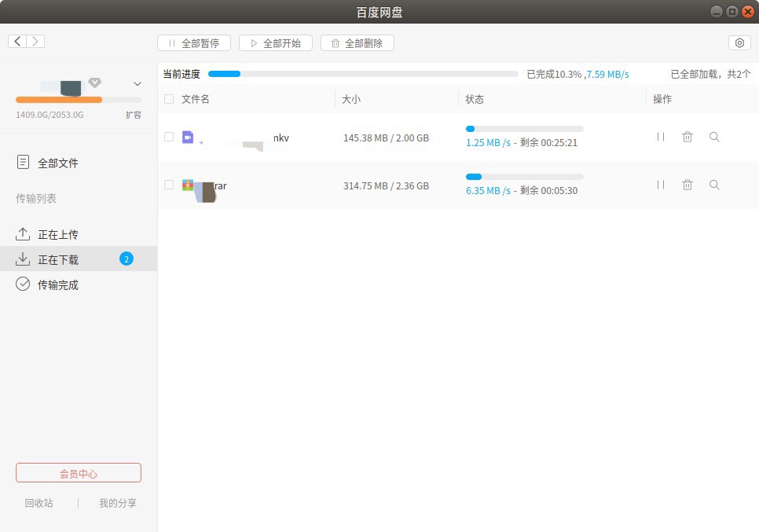The width and height of the screenshot is (759, 532).
Task: Click the rar archive file icon
Action: [188, 185]
